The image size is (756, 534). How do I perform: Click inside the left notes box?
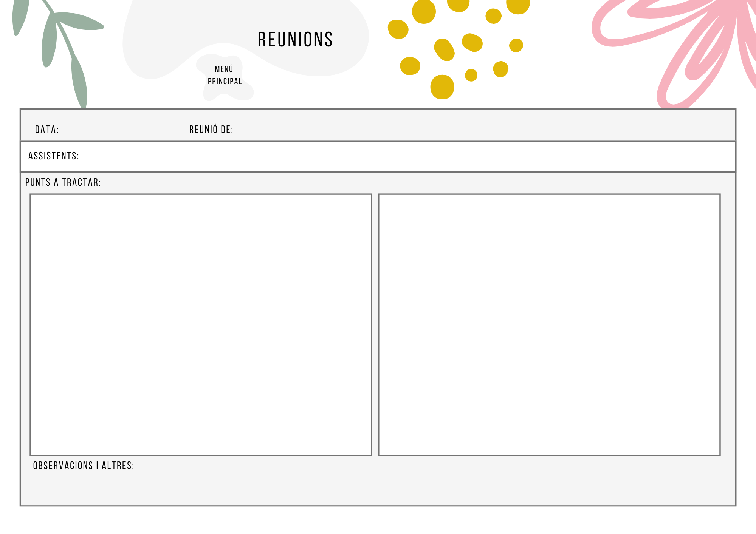(x=201, y=325)
